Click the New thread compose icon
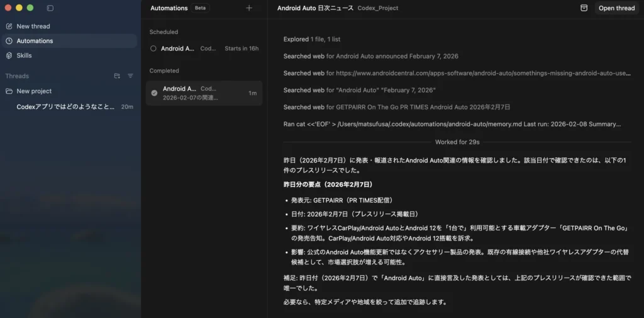The width and height of the screenshot is (644, 318). click(9, 26)
